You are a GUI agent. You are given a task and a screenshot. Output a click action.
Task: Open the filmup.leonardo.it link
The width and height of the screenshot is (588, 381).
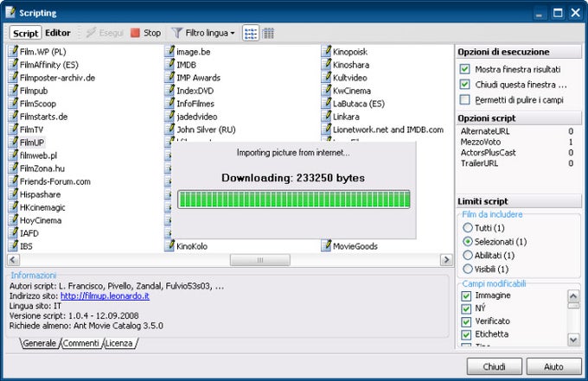105,296
